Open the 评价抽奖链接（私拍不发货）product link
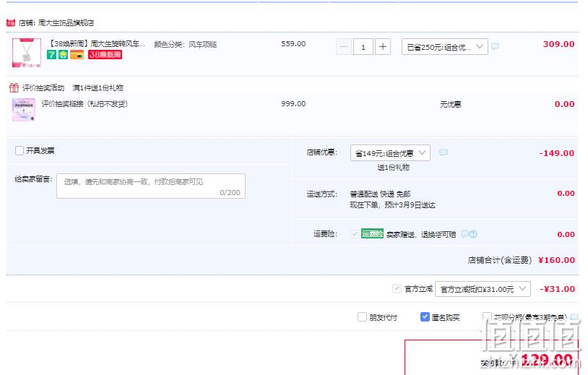Viewport: 588px width, 375px height. pos(85,104)
